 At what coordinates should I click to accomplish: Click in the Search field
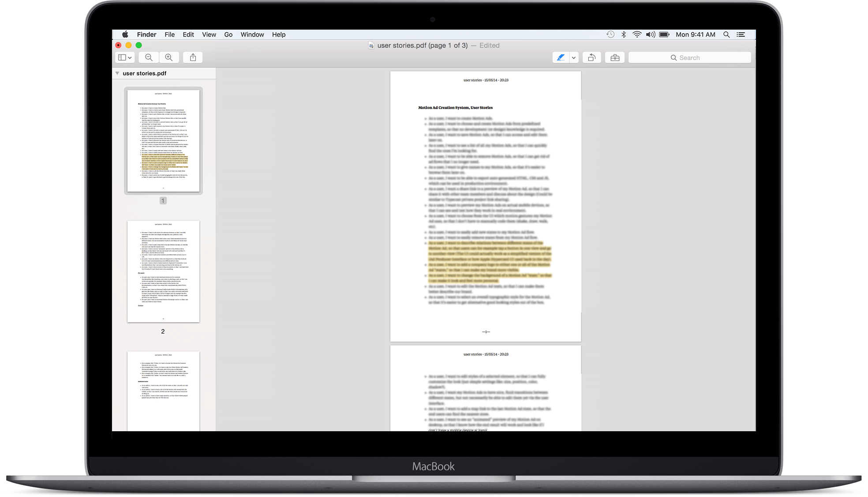tap(689, 57)
